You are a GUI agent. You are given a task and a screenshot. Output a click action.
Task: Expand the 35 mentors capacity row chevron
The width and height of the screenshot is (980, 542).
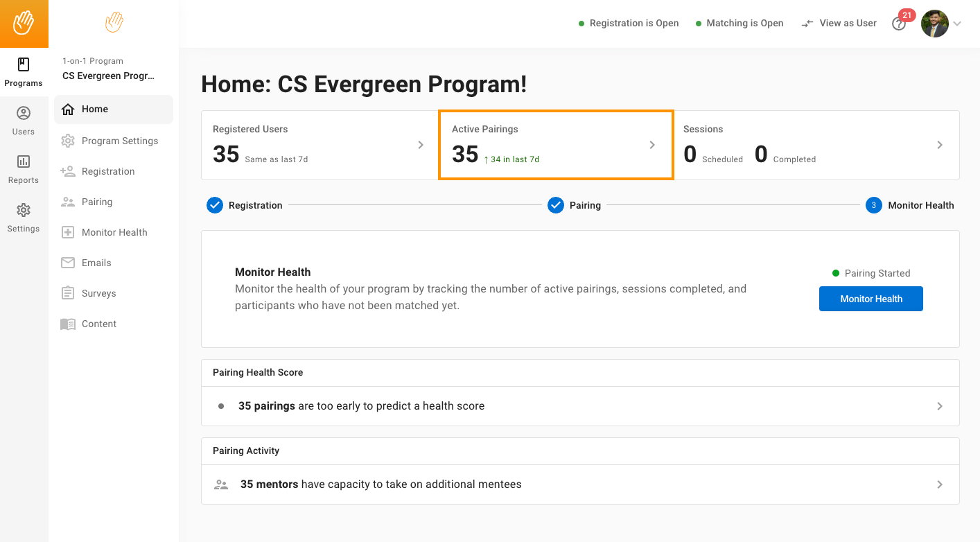(x=940, y=484)
